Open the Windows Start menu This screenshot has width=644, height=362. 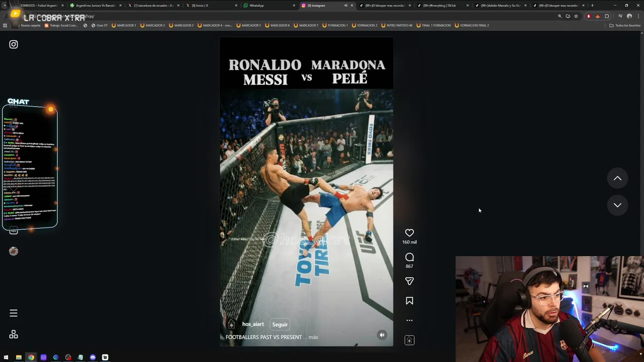point(6,357)
